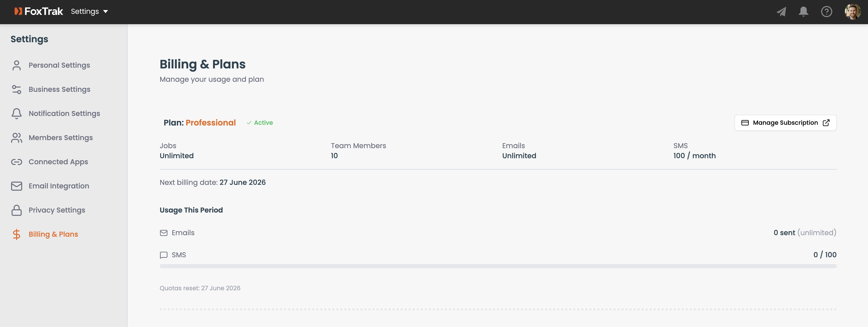
Task: Click the Privacy Settings lock icon
Action: [x=17, y=210]
